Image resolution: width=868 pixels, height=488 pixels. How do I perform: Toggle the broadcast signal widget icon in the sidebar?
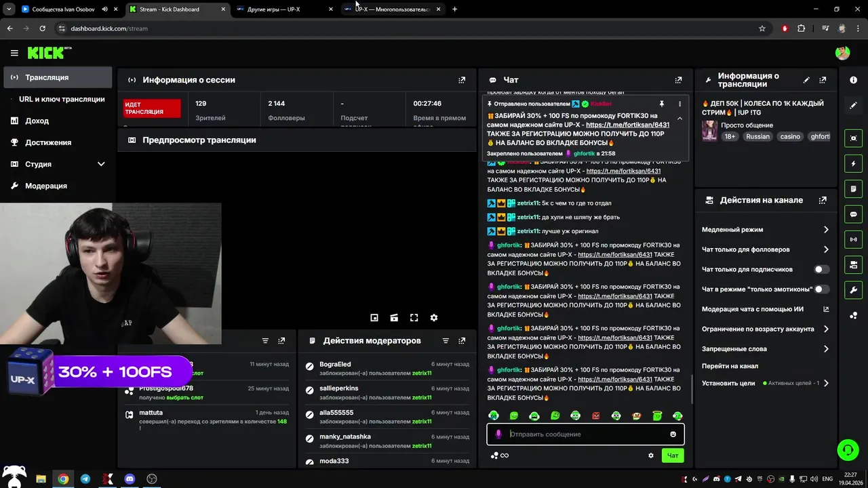tap(853, 239)
